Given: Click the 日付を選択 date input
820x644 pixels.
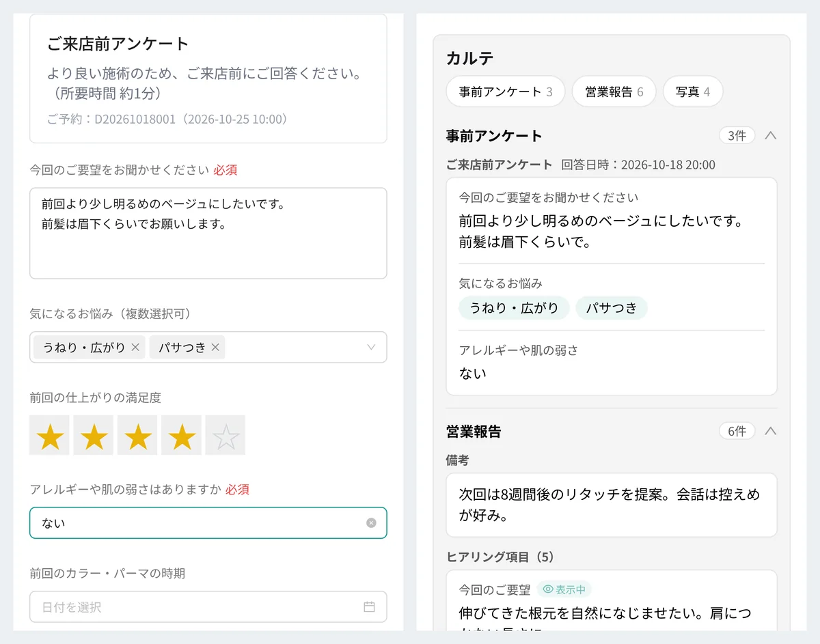Looking at the screenshot, I should point(208,606).
